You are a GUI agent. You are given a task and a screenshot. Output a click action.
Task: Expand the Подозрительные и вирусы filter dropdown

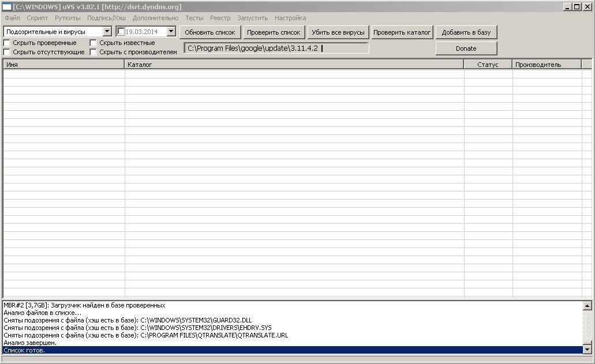pyautogui.click(x=107, y=32)
